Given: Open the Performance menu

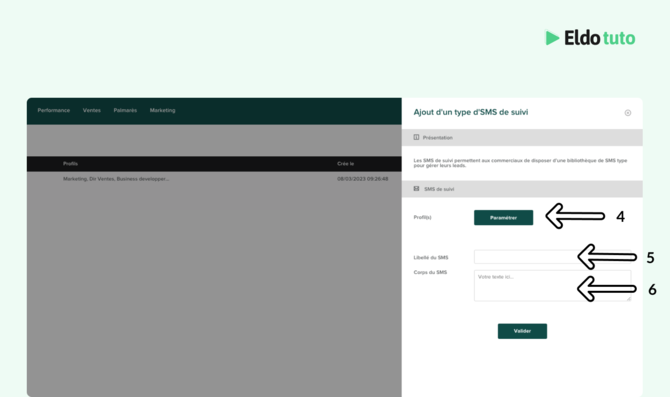Looking at the screenshot, I should click(x=53, y=110).
